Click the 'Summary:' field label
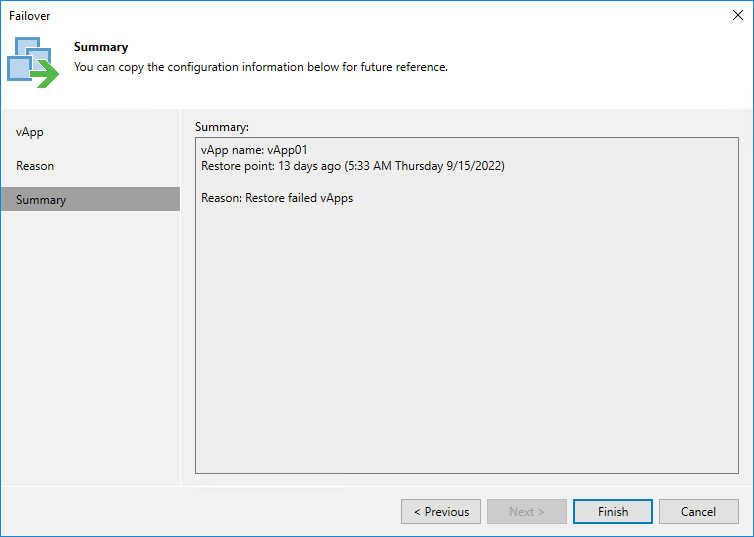 (x=222, y=127)
